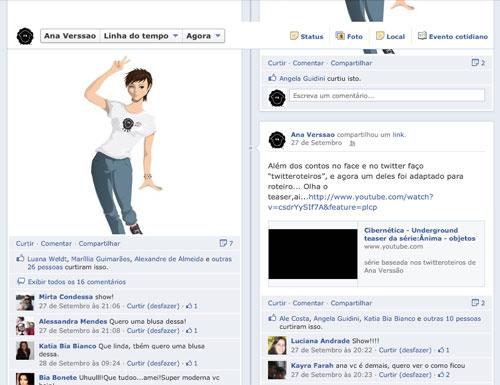The image size is (500, 385).
Task: Open Alexandre de Almeida's profile link
Action: pyautogui.click(x=169, y=259)
